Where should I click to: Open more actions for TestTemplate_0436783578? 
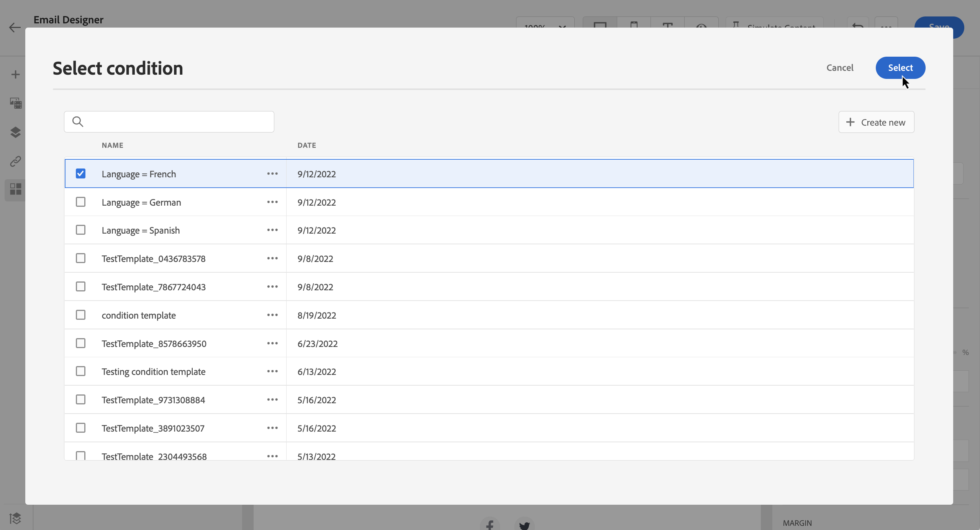(x=272, y=258)
